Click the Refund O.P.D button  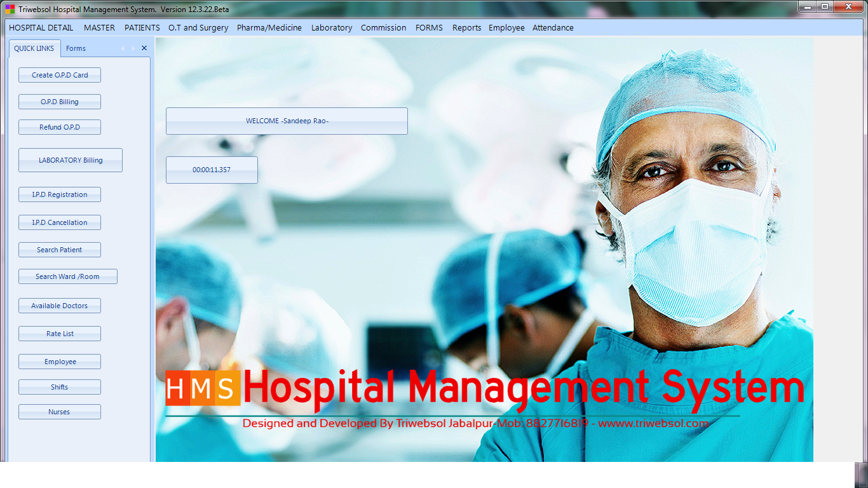coord(59,126)
